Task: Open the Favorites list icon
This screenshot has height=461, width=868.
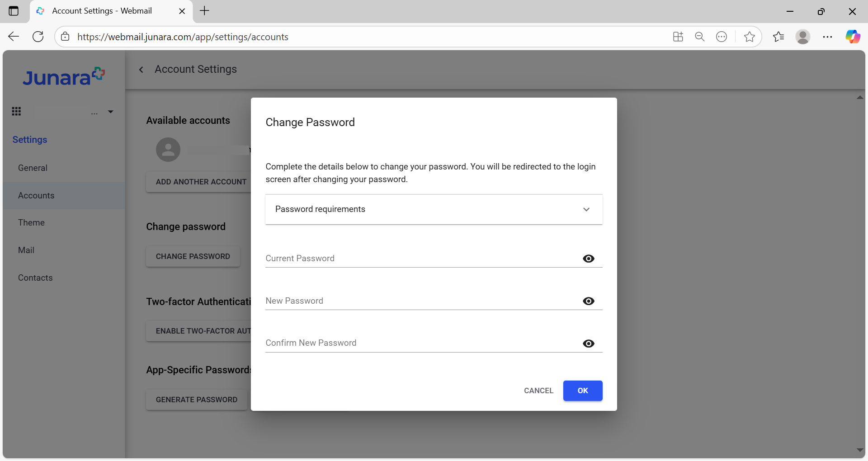Action: pyautogui.click(x=778, y=37)
